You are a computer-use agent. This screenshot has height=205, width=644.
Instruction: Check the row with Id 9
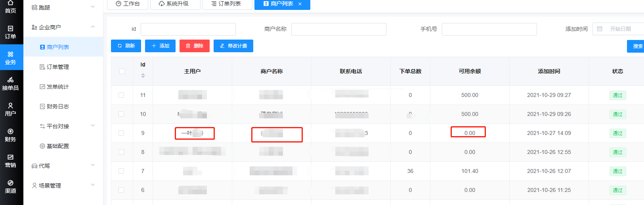121,133
